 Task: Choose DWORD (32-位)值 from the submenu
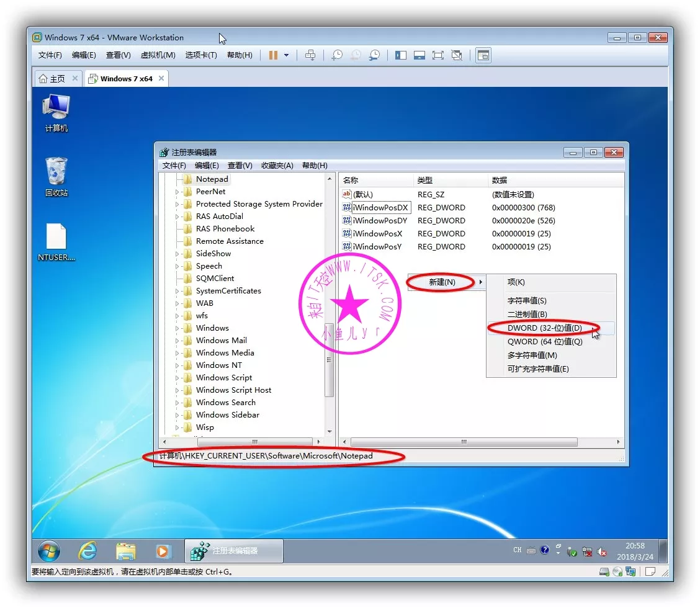(x=544, y=328)
